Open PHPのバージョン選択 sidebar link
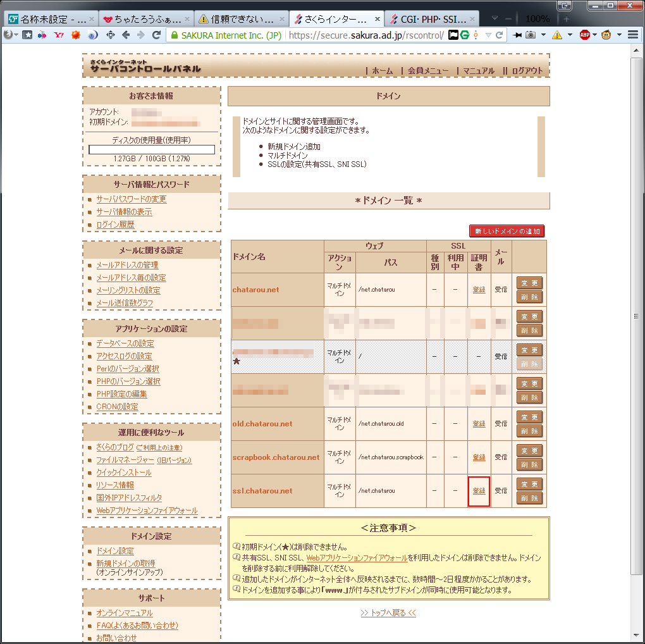 pos(128,381)
